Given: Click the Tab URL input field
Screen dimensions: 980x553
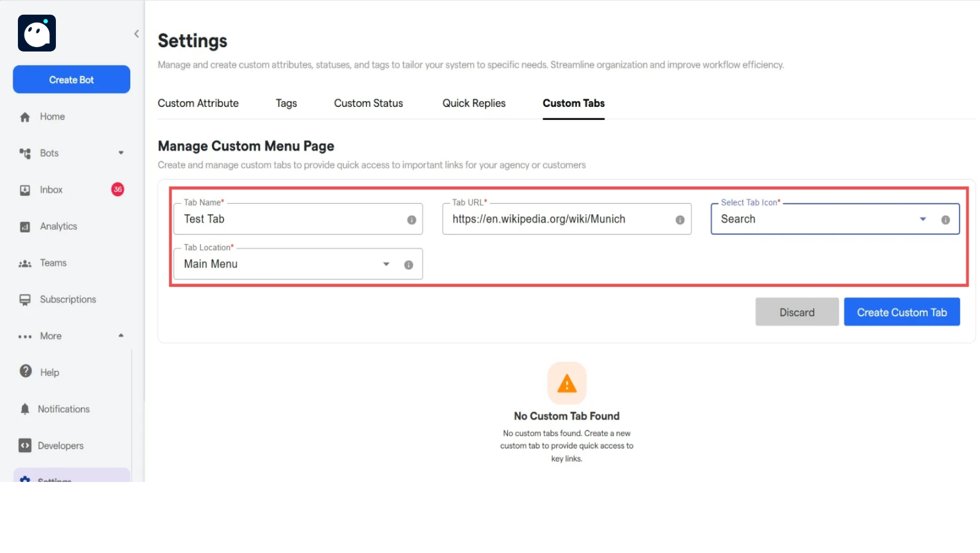Looking at the screenshot, I should [x=567, y=219].
